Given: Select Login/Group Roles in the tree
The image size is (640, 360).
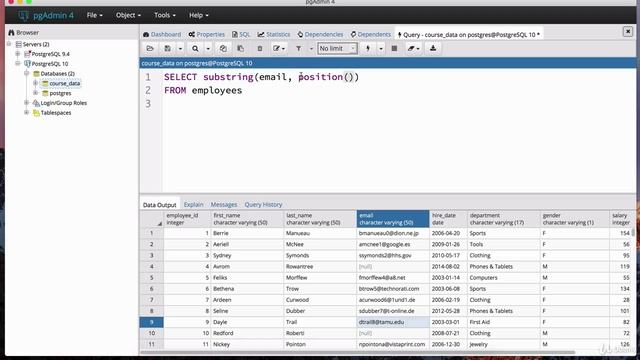Looking at the screenshot, I should 64,103.
